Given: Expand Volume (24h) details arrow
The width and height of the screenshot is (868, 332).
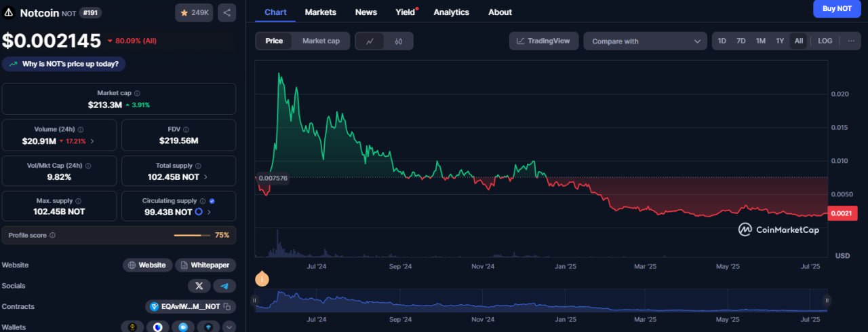Looking at the screenshot, I should 92,141.
